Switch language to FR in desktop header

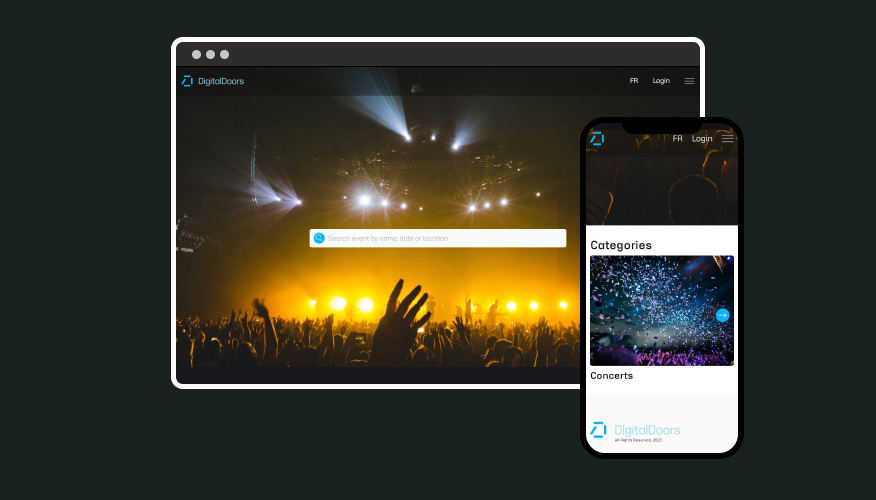[x=634, y=81]
